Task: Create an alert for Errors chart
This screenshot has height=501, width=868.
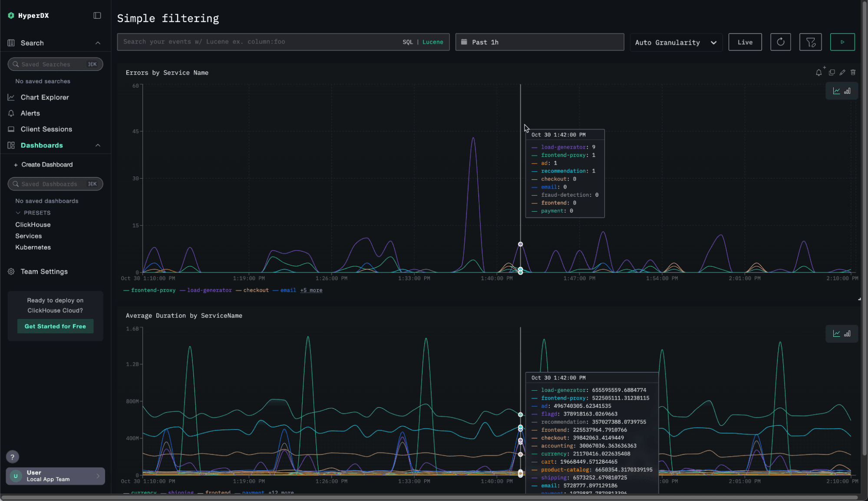Action: coord(819,73)
